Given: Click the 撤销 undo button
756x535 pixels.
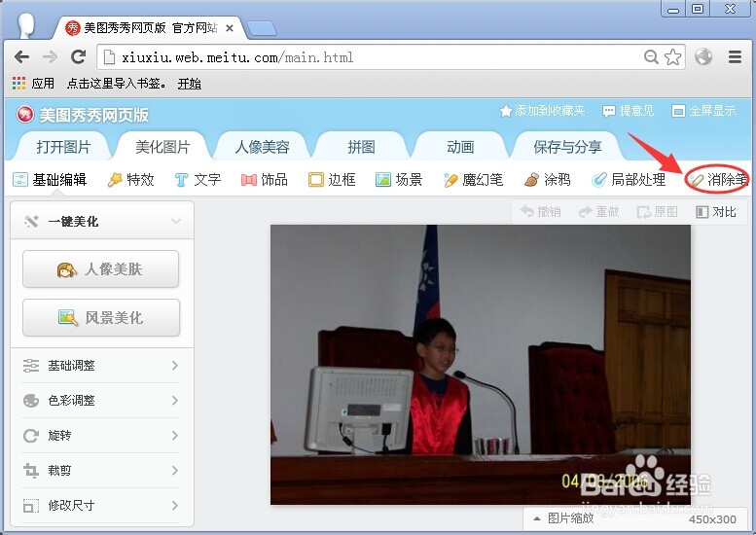Looking at the screenshot, I should coord(540,212).
